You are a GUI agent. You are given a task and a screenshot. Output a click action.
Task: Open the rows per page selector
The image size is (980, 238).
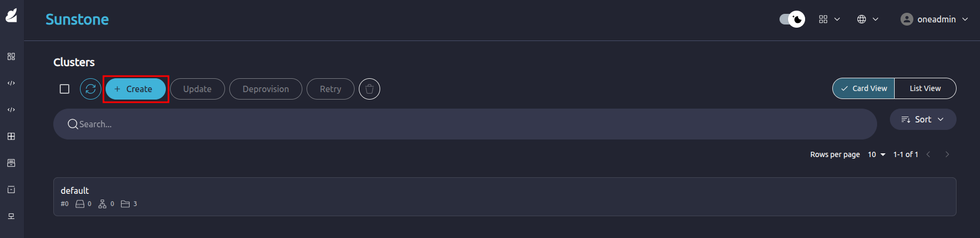coord(876,154)
